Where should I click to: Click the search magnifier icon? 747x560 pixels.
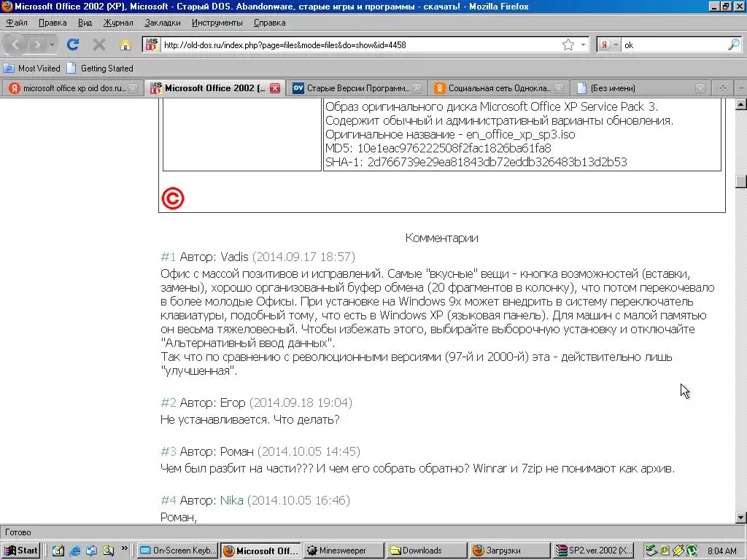click(734, 44)
